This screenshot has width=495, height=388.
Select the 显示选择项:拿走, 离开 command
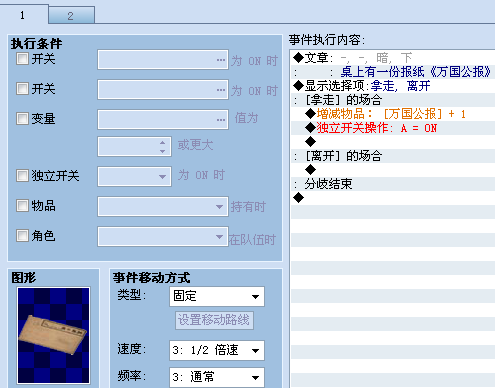[x=393, y=86]
